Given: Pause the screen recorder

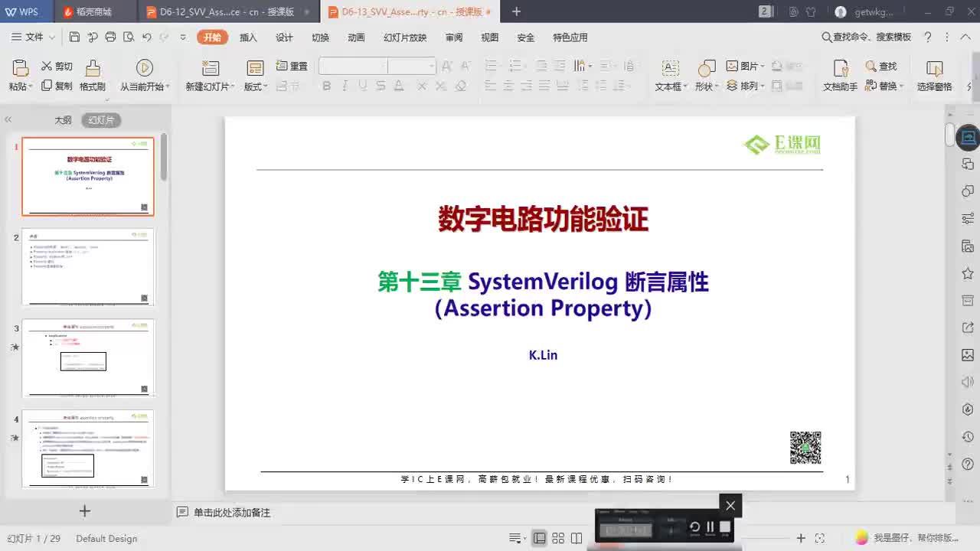Looking at the screenshot, I should (710, 527).
